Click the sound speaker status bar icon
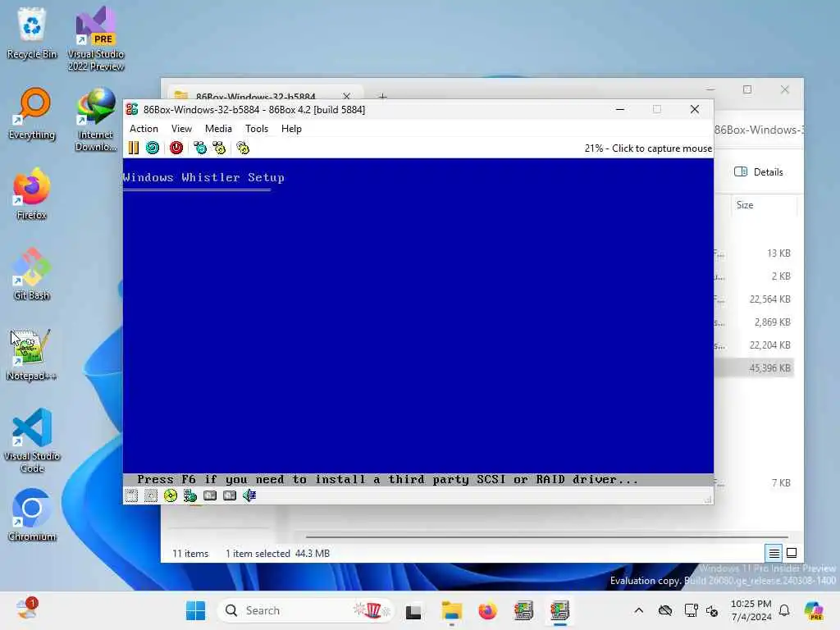The image size is (840, 630). 249,495
